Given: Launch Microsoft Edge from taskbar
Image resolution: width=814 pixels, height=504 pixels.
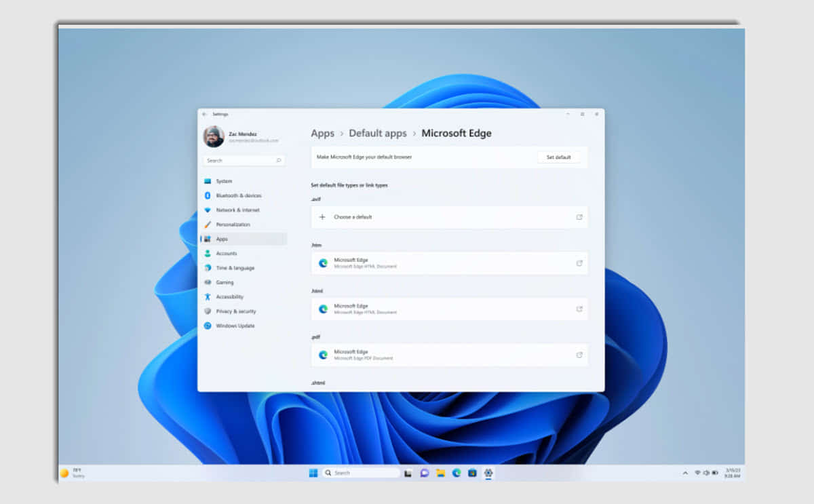Looking at the screenshot, I should click(x=457, y=473).
